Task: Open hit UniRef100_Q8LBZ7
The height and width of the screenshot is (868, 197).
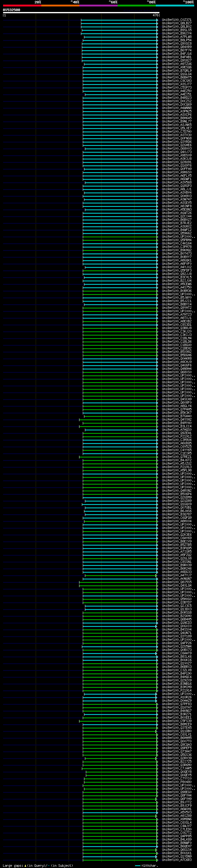Action: pyautogui.click(x=177, y=23)
